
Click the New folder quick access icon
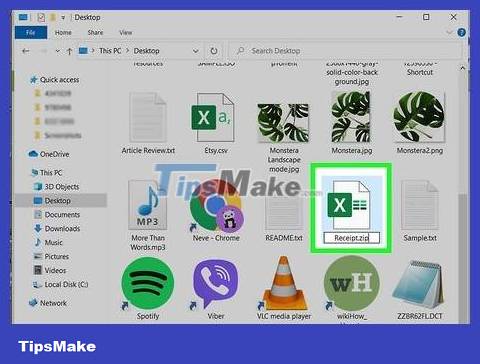[53, 17]
